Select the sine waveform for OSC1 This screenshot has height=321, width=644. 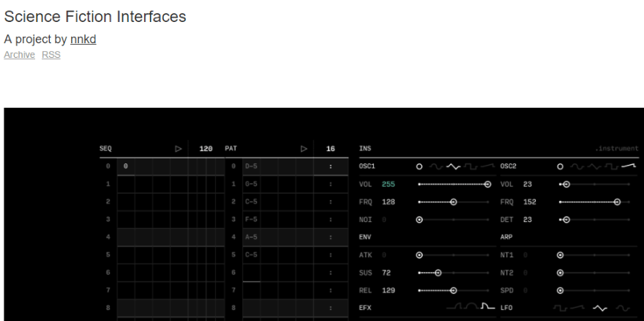pyautogui.click(x=437, y=166)
